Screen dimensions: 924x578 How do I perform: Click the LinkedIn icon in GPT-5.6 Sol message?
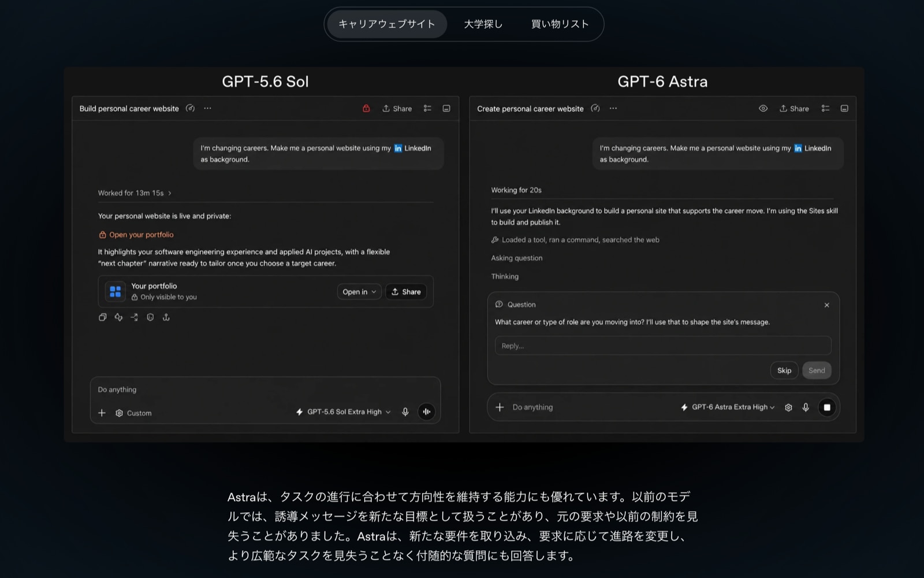(398, 149)
